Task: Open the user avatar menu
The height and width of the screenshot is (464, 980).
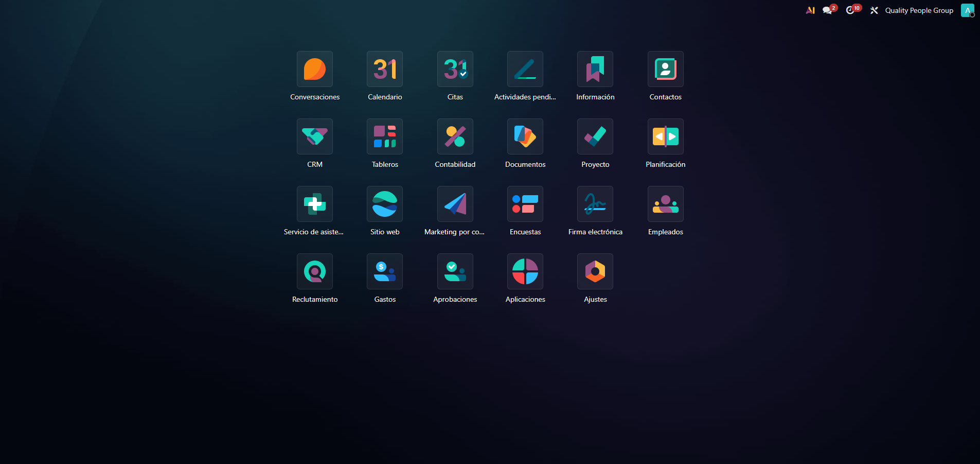Action: [x=967, y=10]
